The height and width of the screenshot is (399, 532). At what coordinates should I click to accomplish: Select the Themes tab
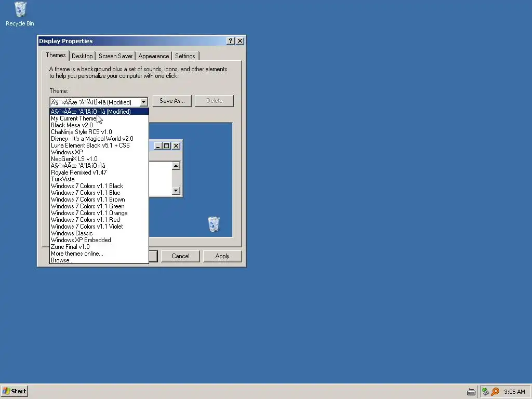click(x=56, y=55)
